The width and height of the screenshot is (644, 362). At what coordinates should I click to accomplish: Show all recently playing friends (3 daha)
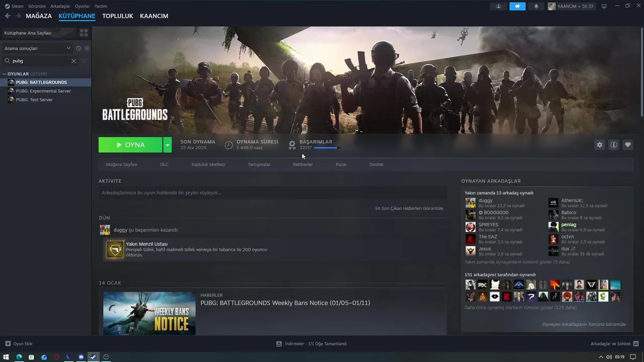tap(517, 262)
